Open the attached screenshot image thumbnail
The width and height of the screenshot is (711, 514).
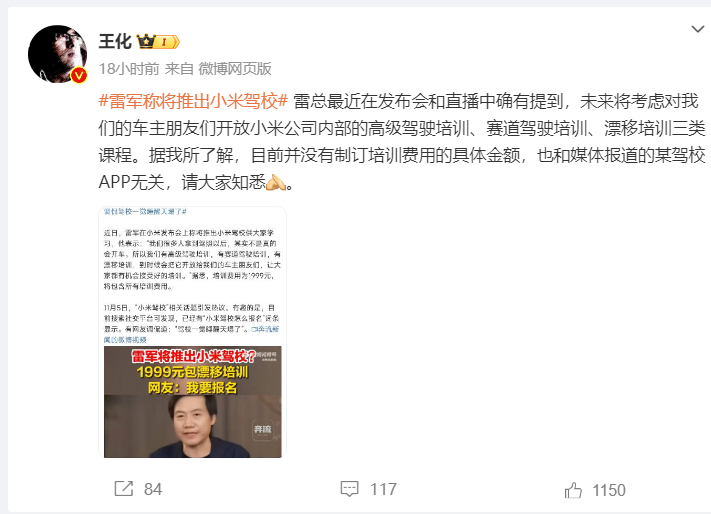[193, 333]
